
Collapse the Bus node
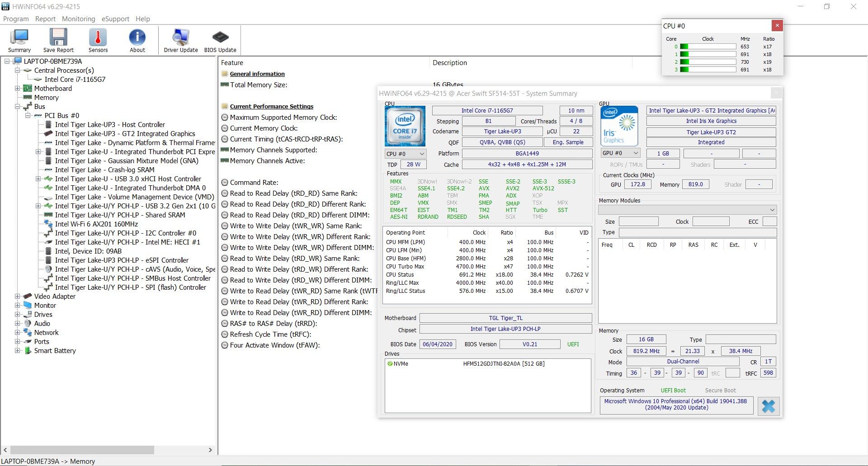coord(18,107)
